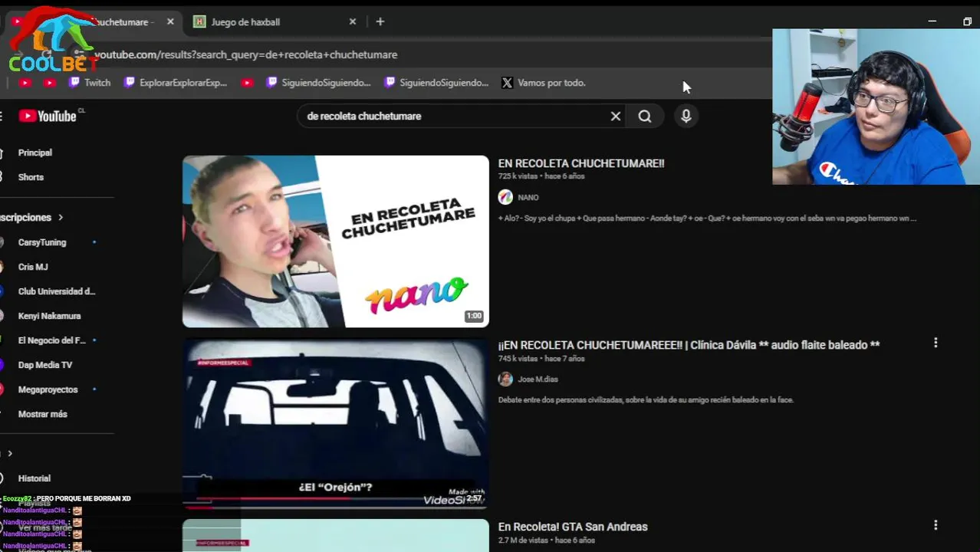
Task: Open Jose M.dias channel avatar
Action: [505, 379]
